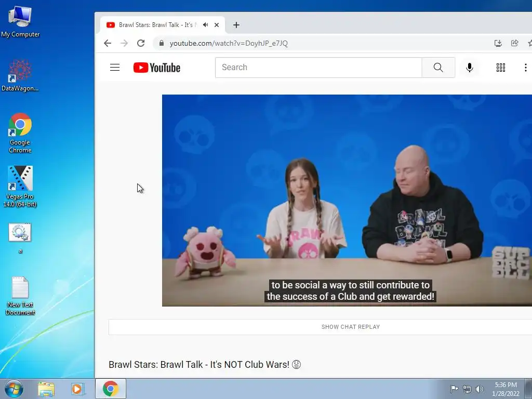Open a new tab with plus button
532x399 pixels.
pos(236,25)
